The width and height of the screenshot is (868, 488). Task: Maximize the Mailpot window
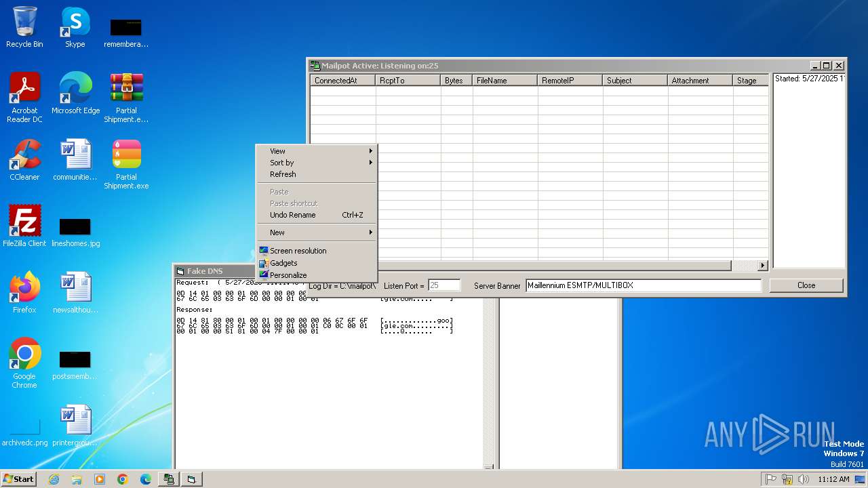[826, 66]
